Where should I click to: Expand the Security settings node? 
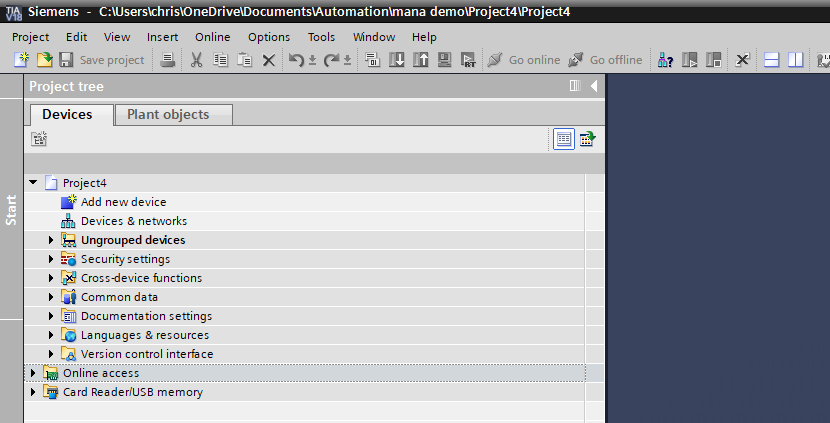51,259
